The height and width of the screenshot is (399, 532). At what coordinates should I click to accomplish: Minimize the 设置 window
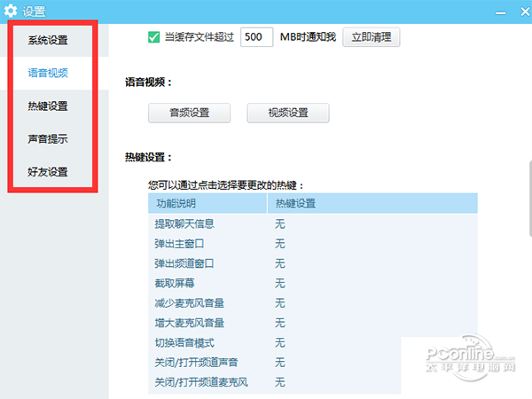pyautogui.click(x=500, y=12)
